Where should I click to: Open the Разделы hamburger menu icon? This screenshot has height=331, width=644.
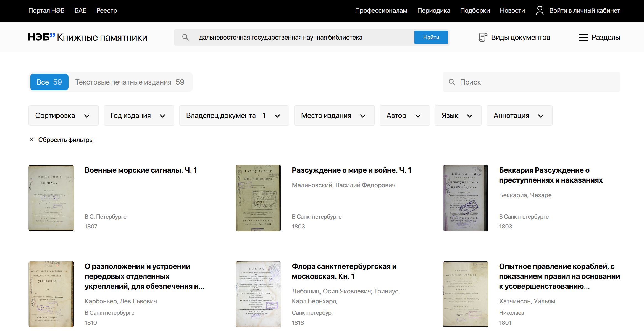tap(583, 37)
